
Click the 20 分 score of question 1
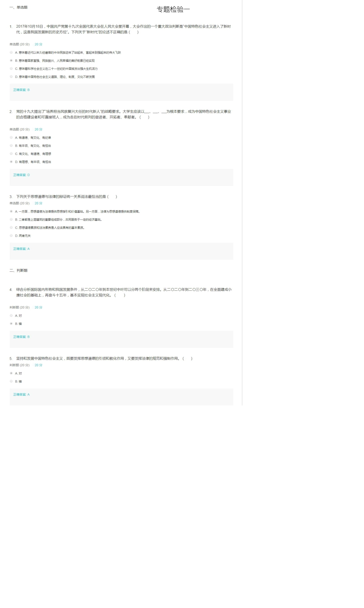coord(38,44)
